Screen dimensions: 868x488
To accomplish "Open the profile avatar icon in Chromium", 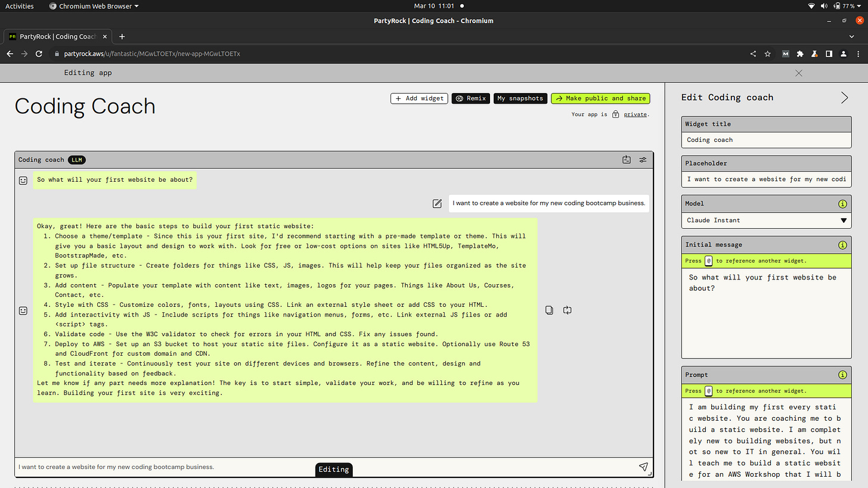I will point(844,54).
